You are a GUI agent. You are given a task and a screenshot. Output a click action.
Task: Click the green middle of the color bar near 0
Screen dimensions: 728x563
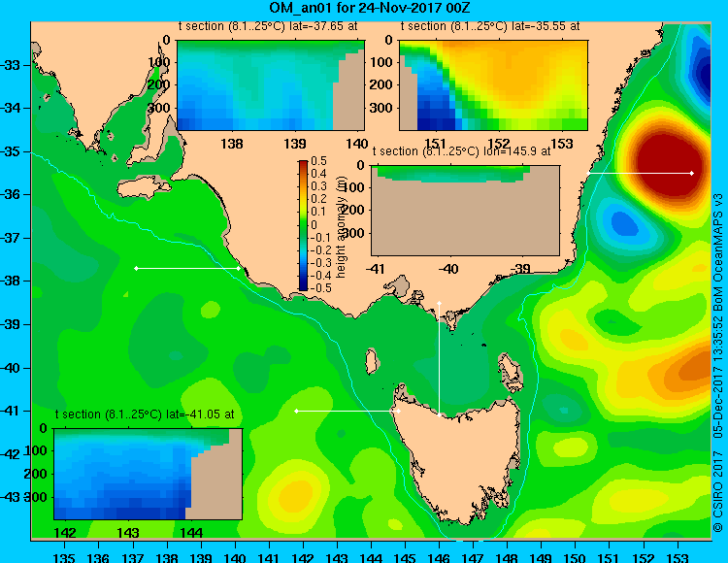coord(303,225)
